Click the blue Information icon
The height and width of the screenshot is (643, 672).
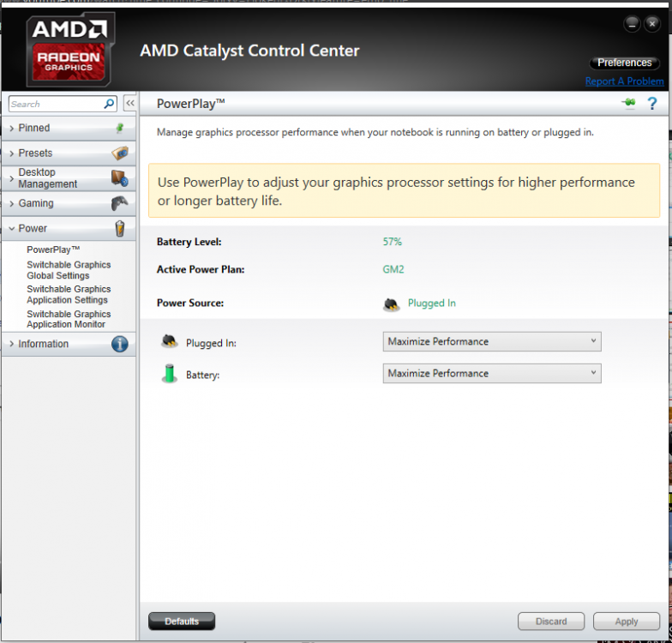click(x=120, y=344)
